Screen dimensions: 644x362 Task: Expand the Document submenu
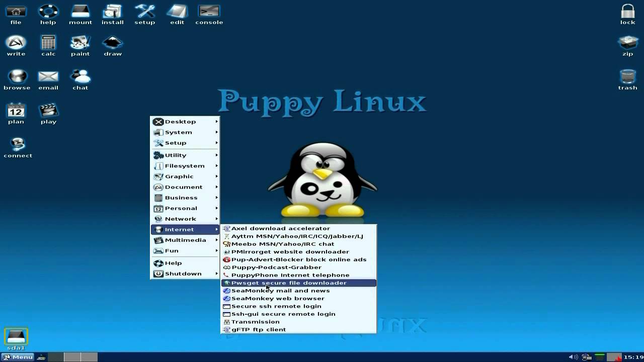coord(185,187)
